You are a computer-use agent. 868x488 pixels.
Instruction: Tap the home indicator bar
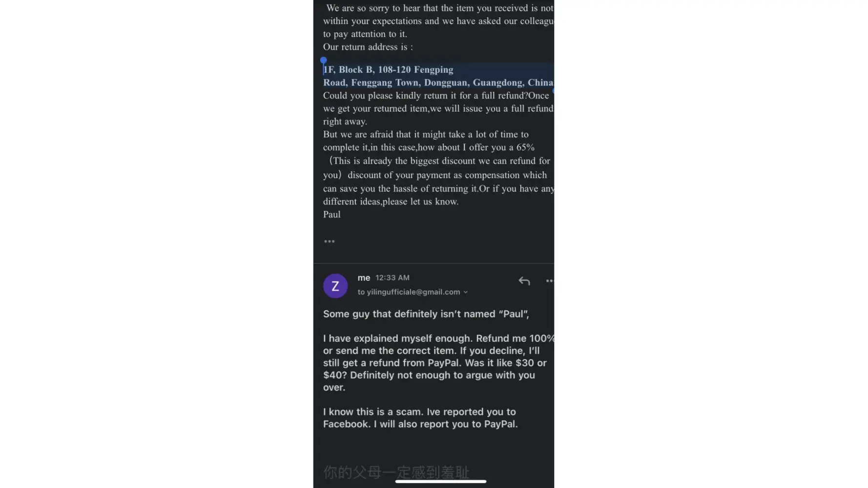[x=440, y=482]
